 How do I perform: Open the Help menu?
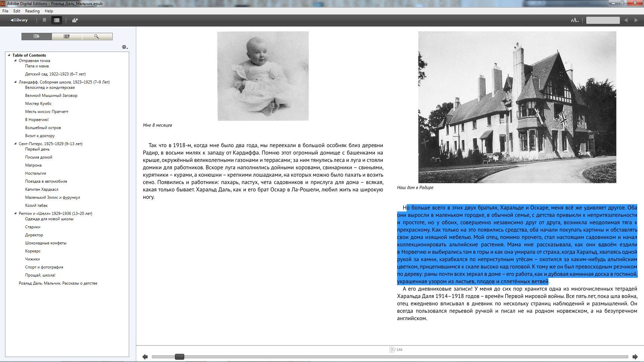pos(49,11)
